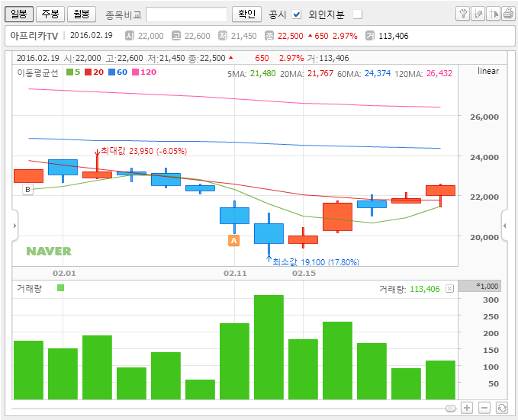Image resolution: width=518 pixels, height=420 pixels.
Task: Click the 거래량: 113,406 volume readout
Action: (x=410, y=289)
